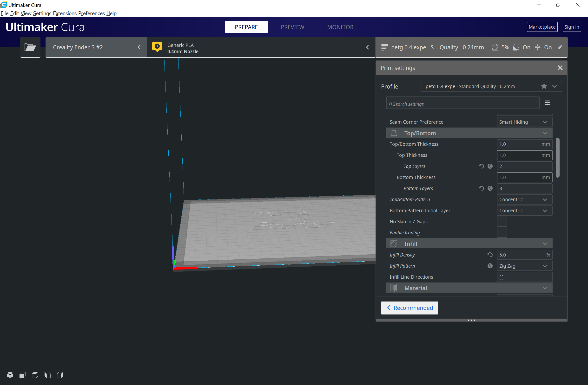588x385 pixels.
Task: Enable the No Skin in Z Gaps checkbox
Action: (x=502, y=222)
